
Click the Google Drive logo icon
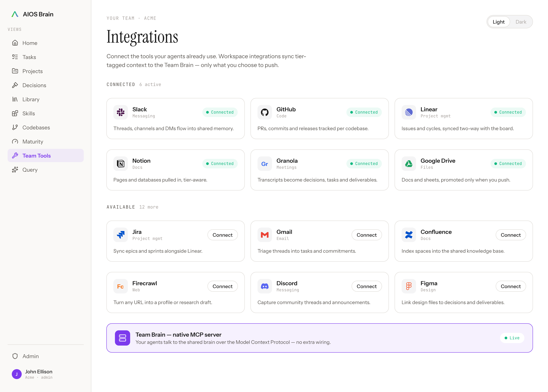(x=409, y=164)
